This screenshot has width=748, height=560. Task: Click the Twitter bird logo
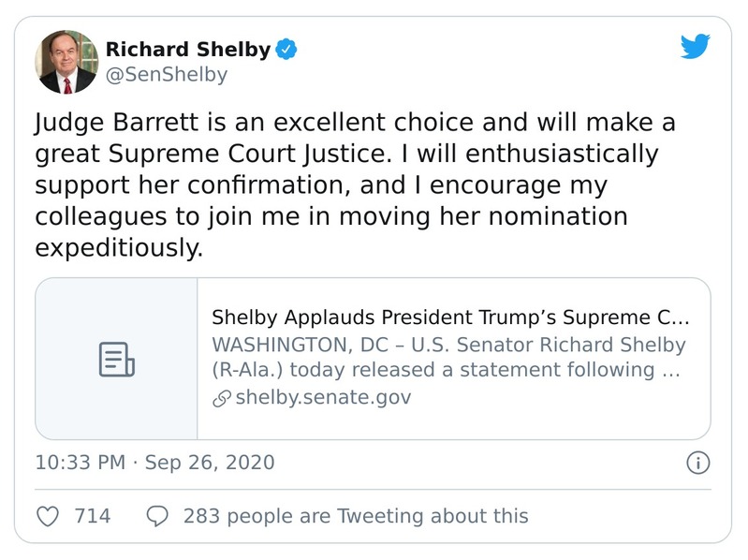pos(695,46)
